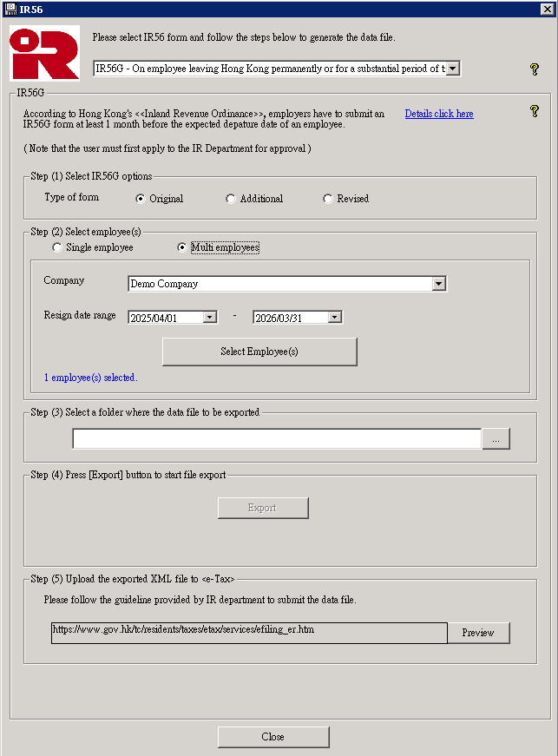Select the Revised form type option
Viewport: 558px width, 756px height.
[328, 199]
